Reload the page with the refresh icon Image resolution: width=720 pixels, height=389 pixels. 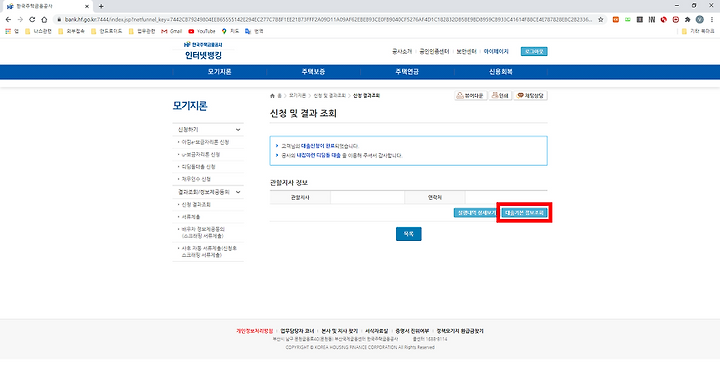[x=32, y=19]
